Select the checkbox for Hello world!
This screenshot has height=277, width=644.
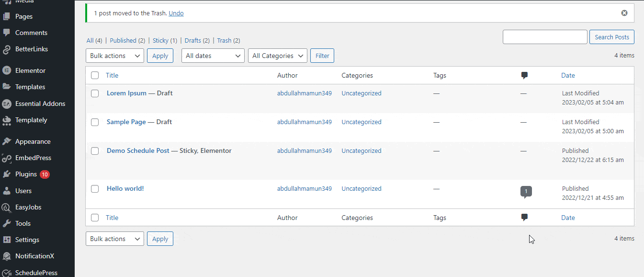(94, 188)
